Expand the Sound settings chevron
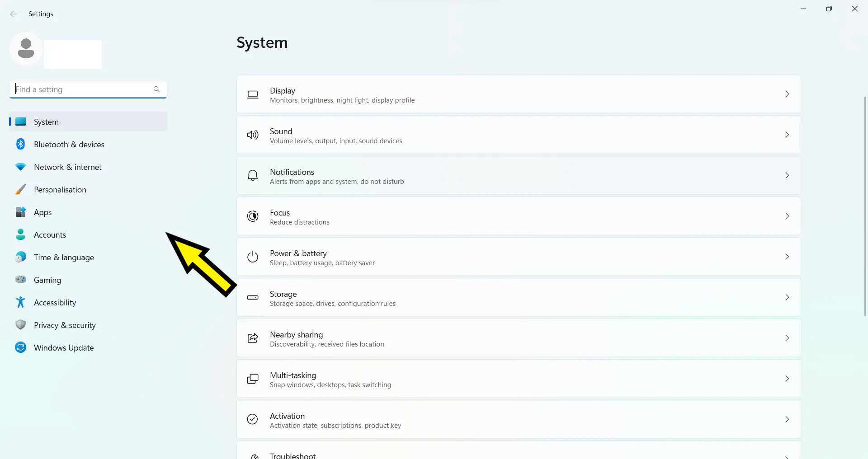 point(787,135)
